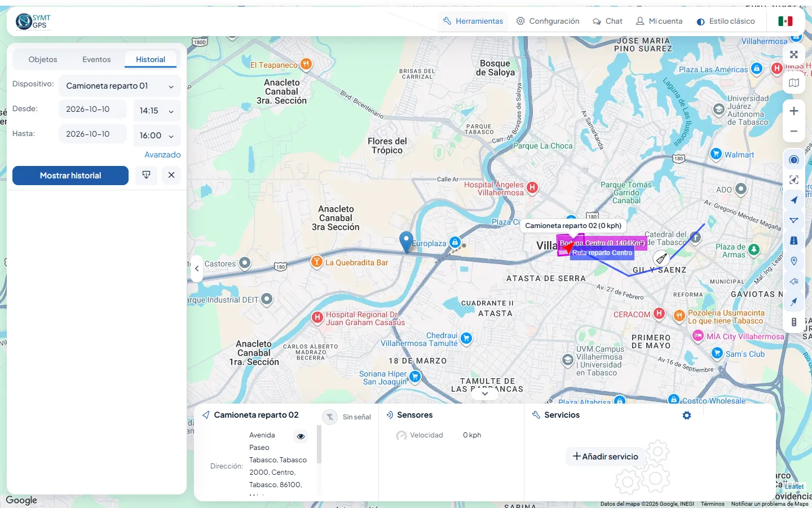Click the Desde date field 2026-10-10
The height and width of the screenshot is (508, 812).
coord(92,110)
